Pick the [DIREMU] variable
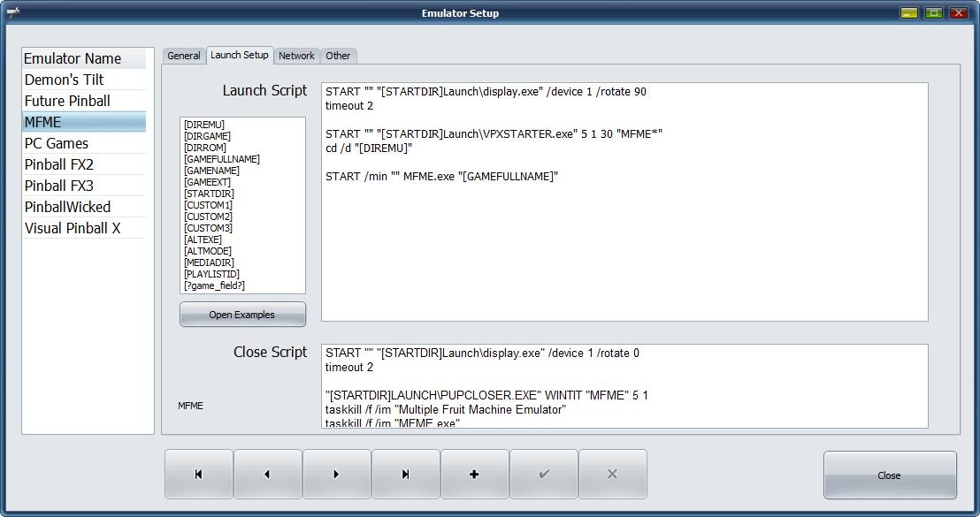980x517 pixels. point(203,125)
